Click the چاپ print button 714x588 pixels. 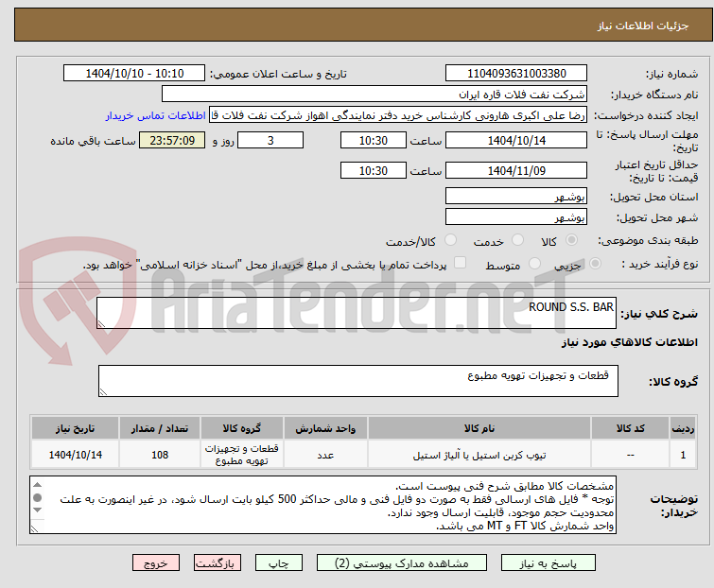(x=278, y=563)
